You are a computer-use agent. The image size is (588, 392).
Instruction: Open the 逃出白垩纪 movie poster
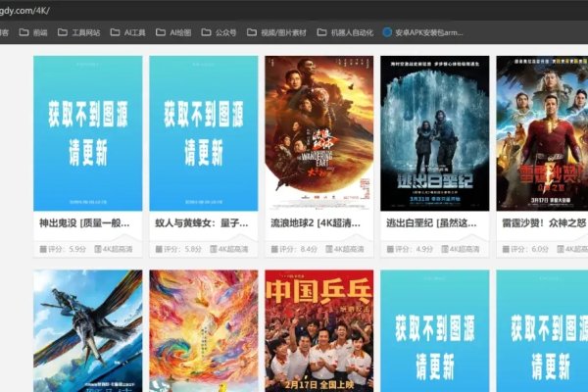pyautogui.click(x=434, y=133)
